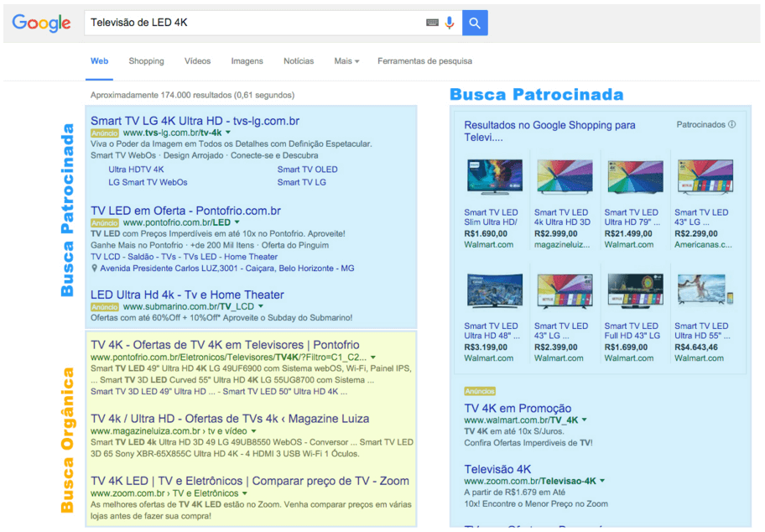Screen dimensions: 765x532
Task: Click Americanas.c... seller text
Action: pyautogui.click(x=703, y=245)
